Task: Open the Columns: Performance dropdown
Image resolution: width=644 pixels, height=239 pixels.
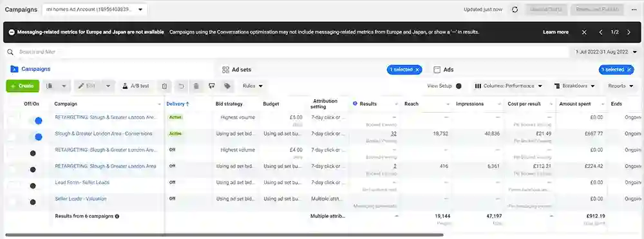Action: click(509, 86)
